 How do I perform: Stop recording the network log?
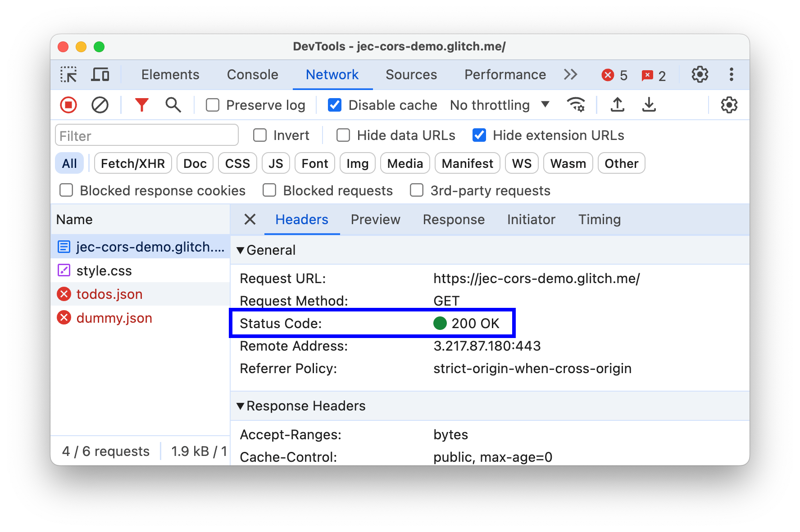pos(68,105)
